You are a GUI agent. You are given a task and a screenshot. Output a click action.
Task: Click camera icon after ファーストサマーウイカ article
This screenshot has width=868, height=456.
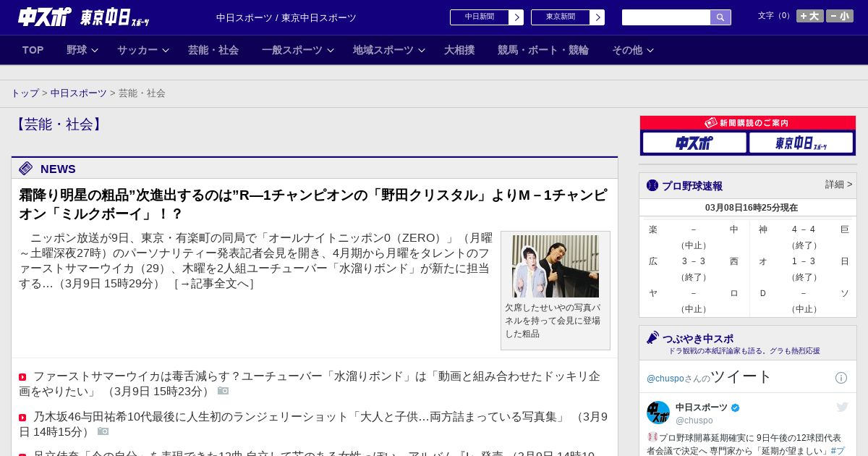click(224, 391)
